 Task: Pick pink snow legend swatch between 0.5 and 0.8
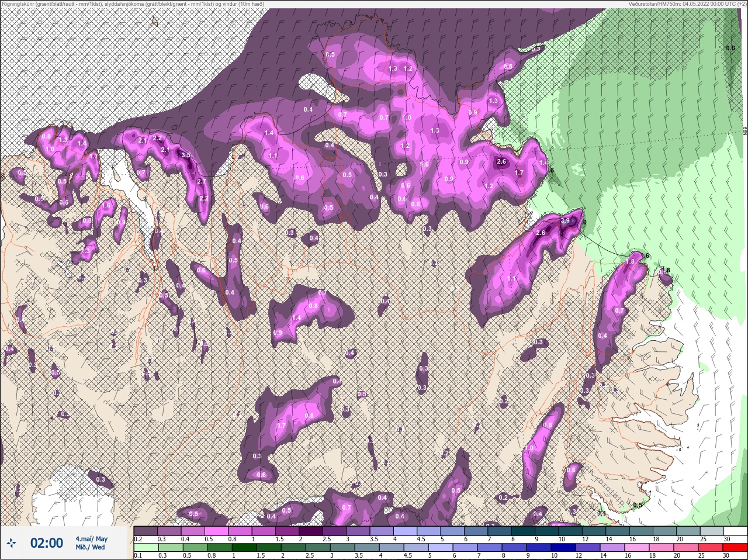(x=217, y=531)
